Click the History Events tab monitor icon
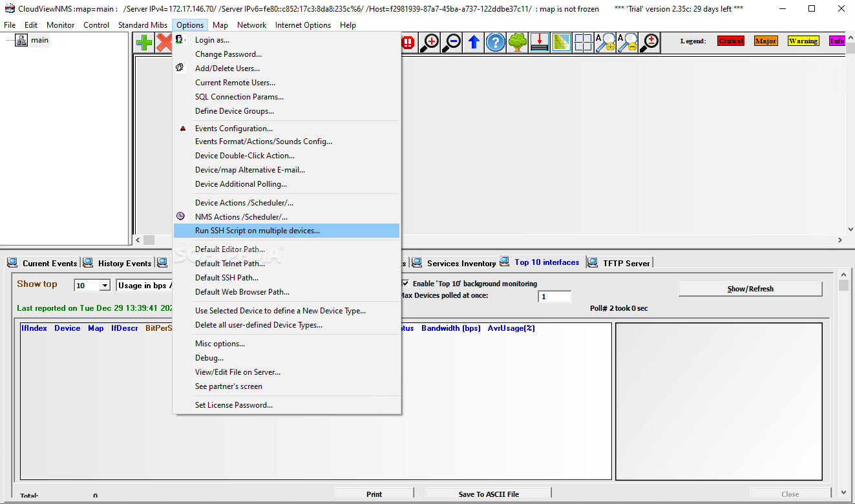855x504 pixels. pos(88,262)
